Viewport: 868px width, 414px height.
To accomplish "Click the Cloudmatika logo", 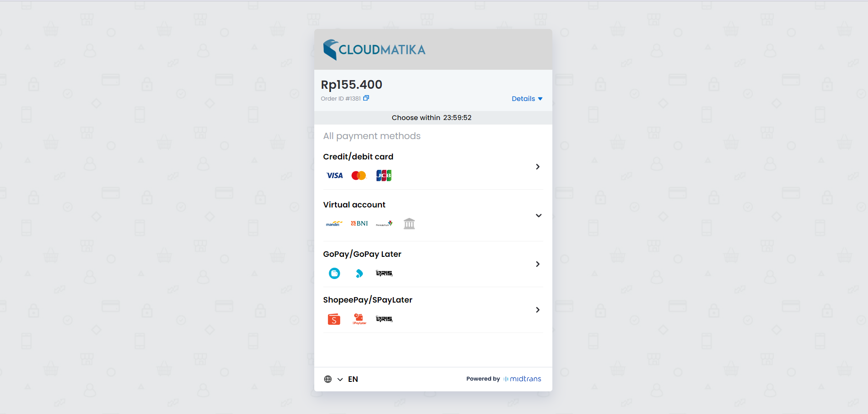I will (374, 49).
